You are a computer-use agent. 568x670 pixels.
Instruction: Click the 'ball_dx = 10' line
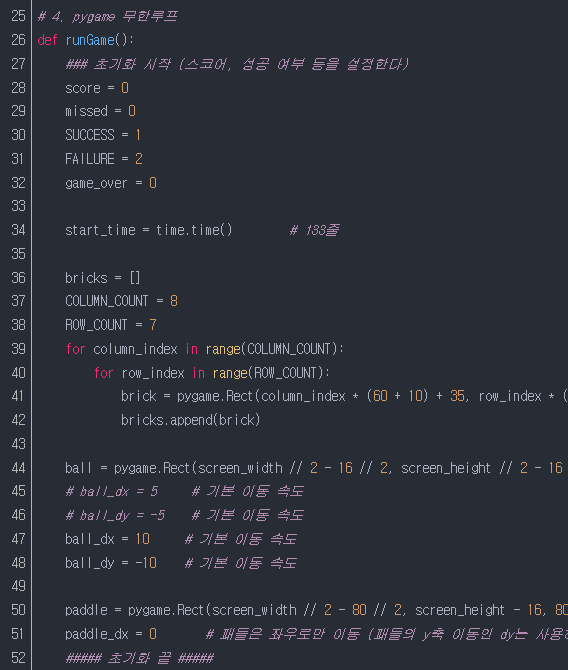click(x=107, y=539)
